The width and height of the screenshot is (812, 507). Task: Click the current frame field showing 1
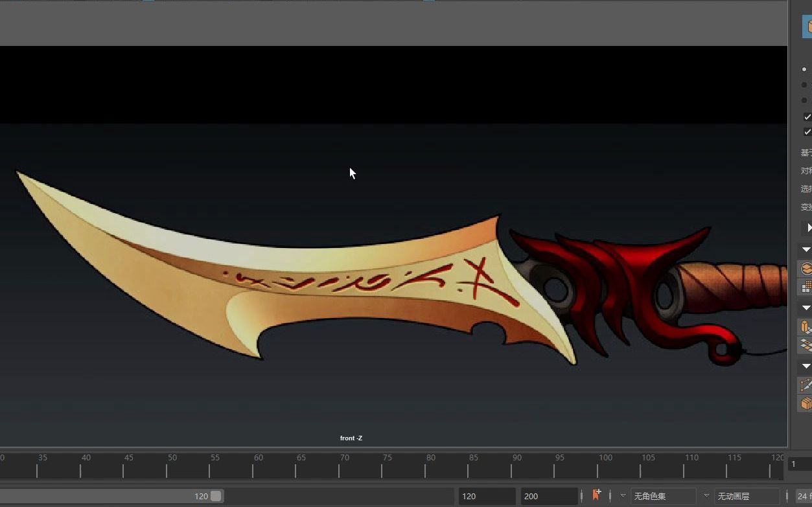point(800,464)
